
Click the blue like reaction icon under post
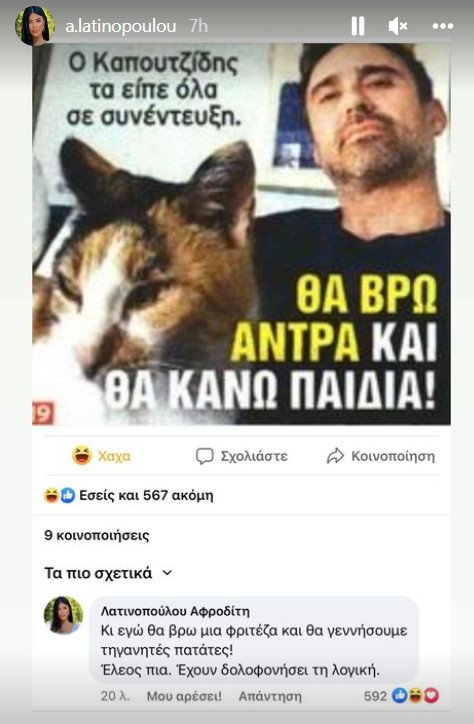[67, 495]
